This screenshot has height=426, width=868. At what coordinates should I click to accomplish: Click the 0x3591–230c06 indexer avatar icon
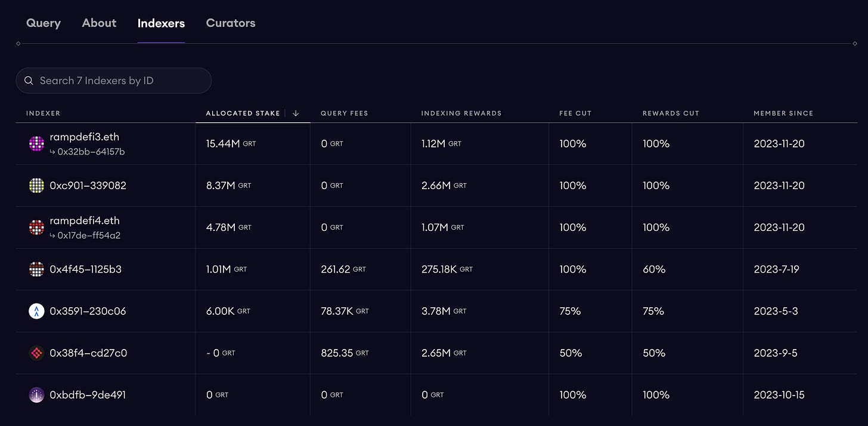[x=36, y=311]
